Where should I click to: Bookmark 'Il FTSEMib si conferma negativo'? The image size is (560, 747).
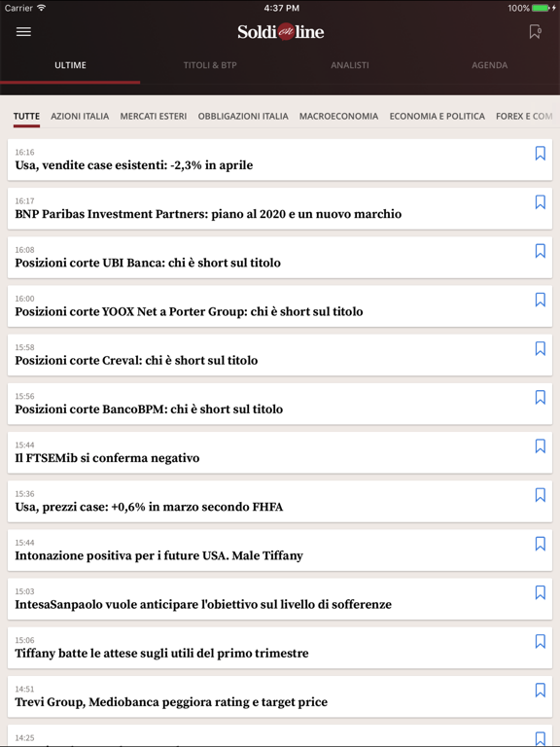point(540,446)
